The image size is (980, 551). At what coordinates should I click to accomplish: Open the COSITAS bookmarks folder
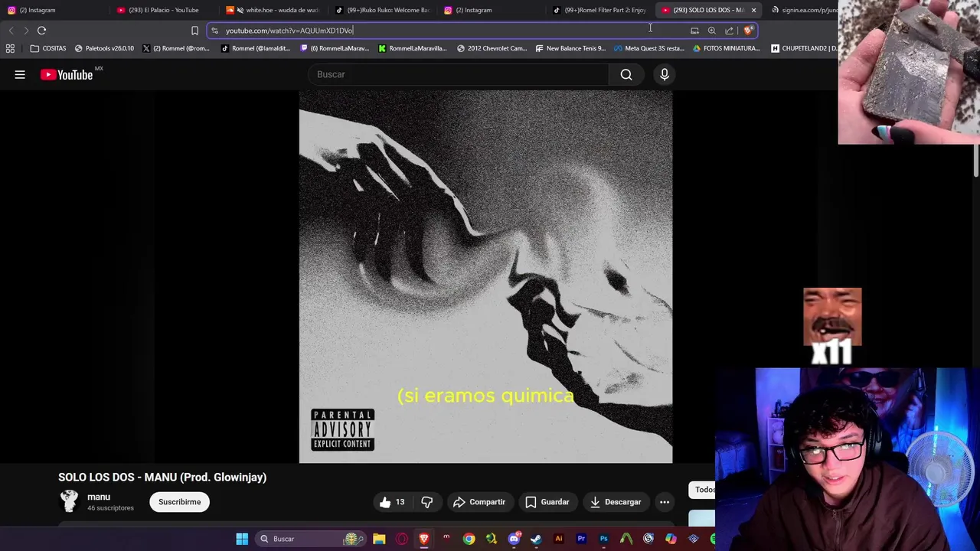[x=48, y=48]
